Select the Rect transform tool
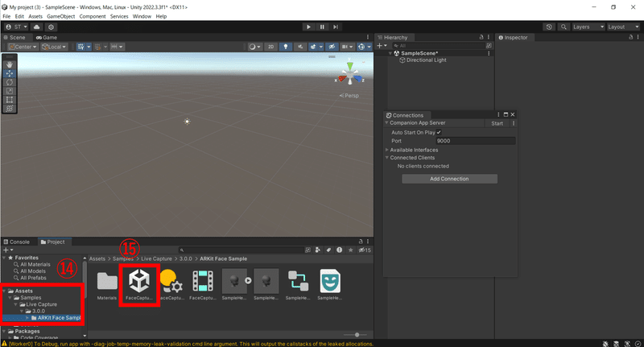This screenshot has height=347, width=644. click(x=10, y=99)
